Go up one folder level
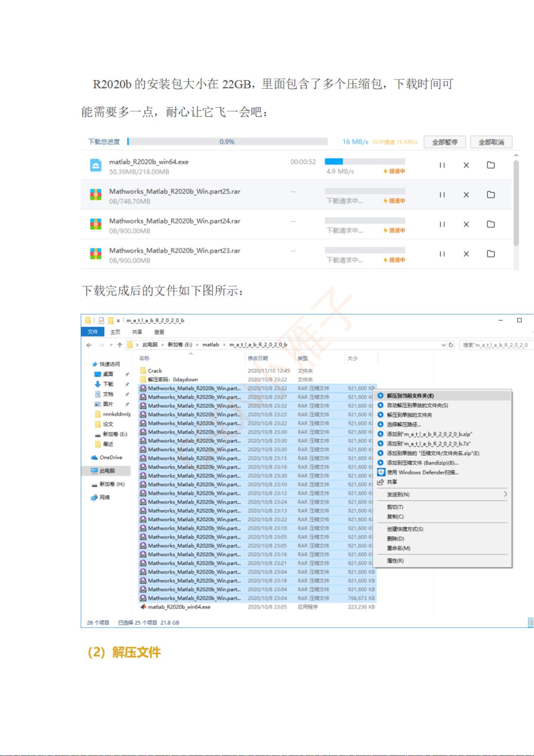The width and height of the screenshot is (534, 756). 120,345
